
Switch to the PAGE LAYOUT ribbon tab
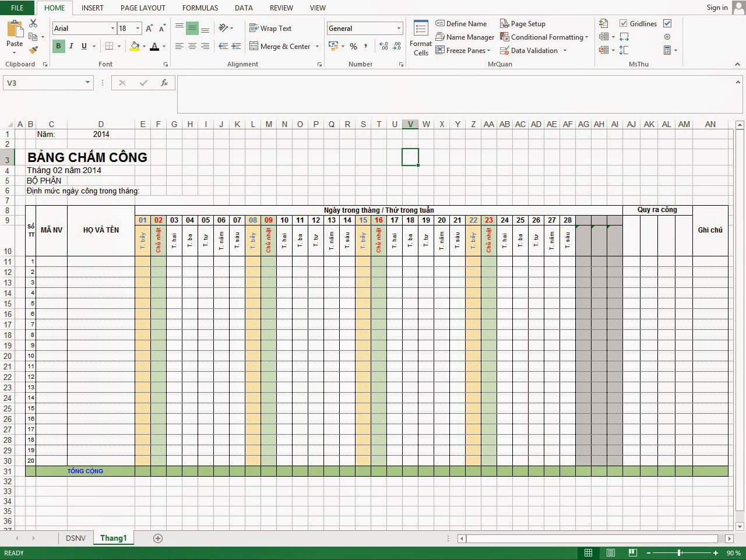[x=142, y=8]
